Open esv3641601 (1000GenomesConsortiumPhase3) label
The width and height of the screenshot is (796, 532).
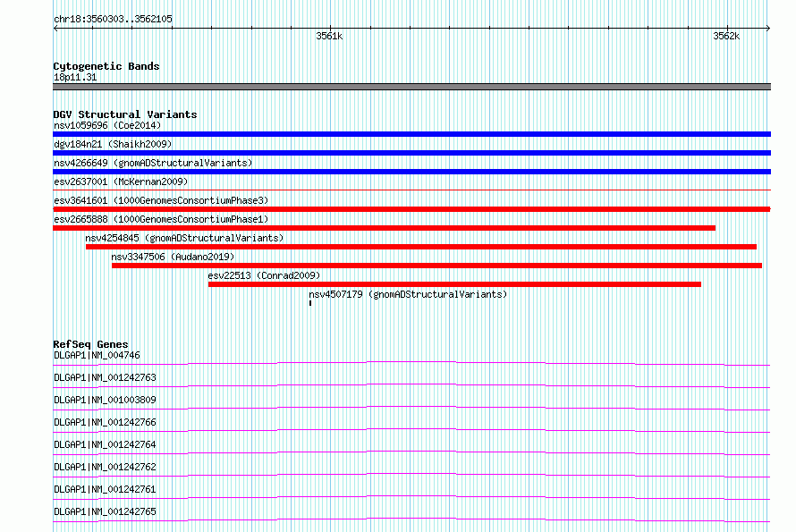[161, 200]
